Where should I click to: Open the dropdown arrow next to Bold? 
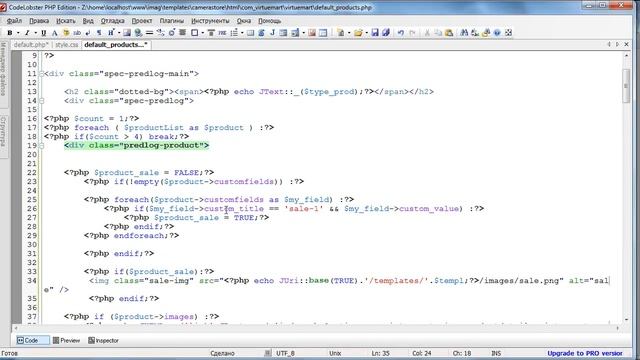(18, 33)
